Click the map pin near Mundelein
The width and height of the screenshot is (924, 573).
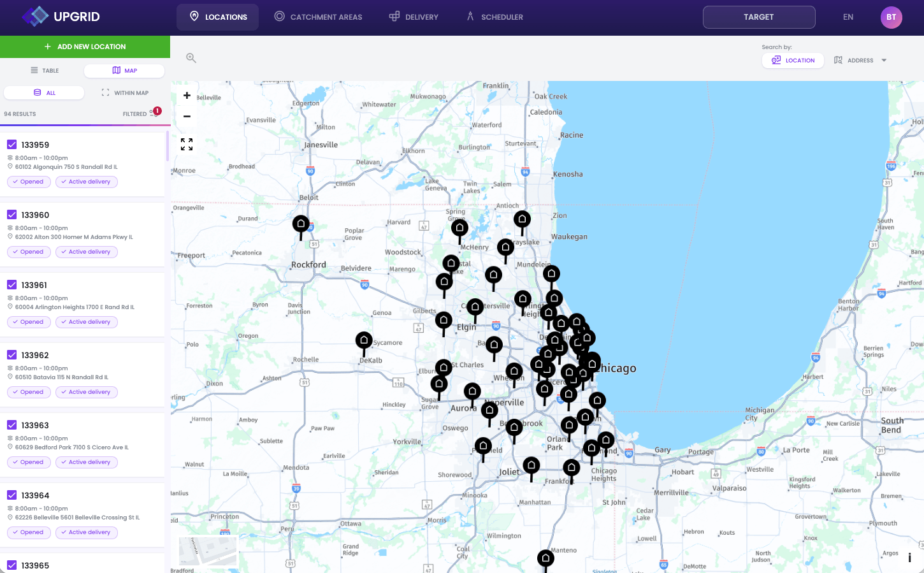click(x=551, y=274)
